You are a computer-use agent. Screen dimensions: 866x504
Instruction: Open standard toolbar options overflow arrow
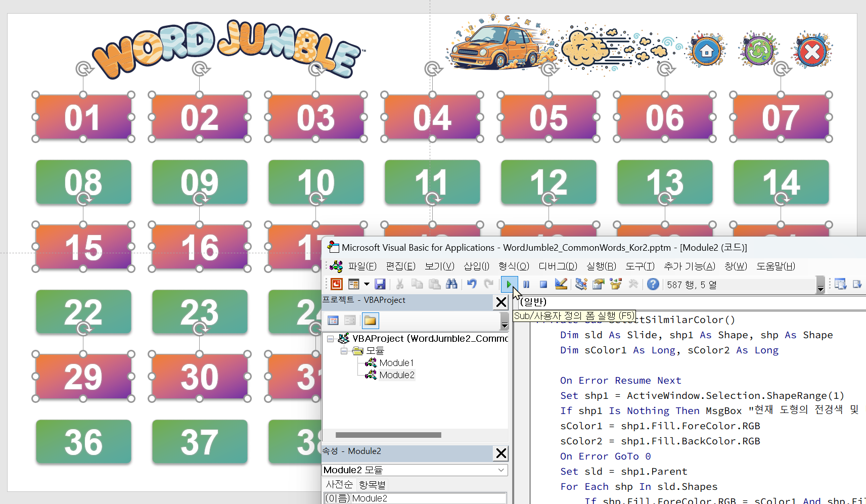[x=821, y=285]
